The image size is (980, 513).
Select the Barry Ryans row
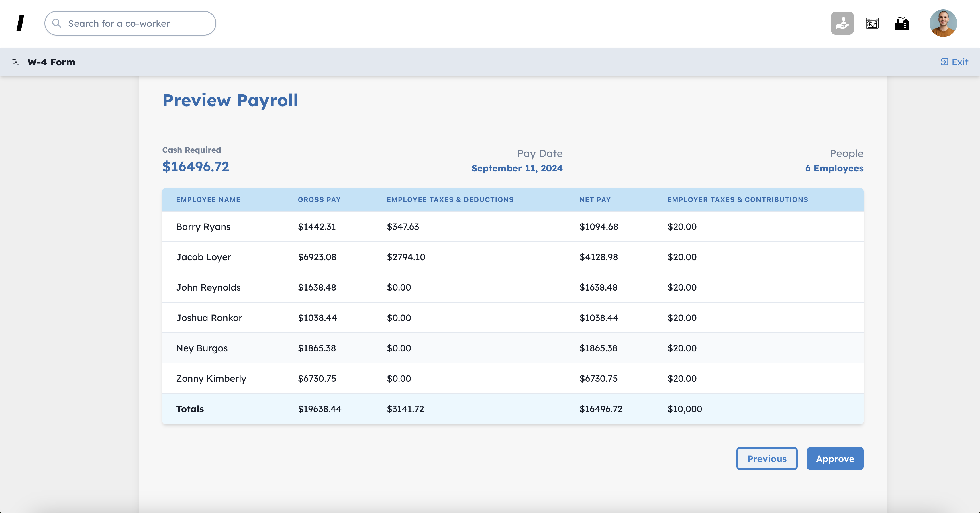(x=512, y=226)
